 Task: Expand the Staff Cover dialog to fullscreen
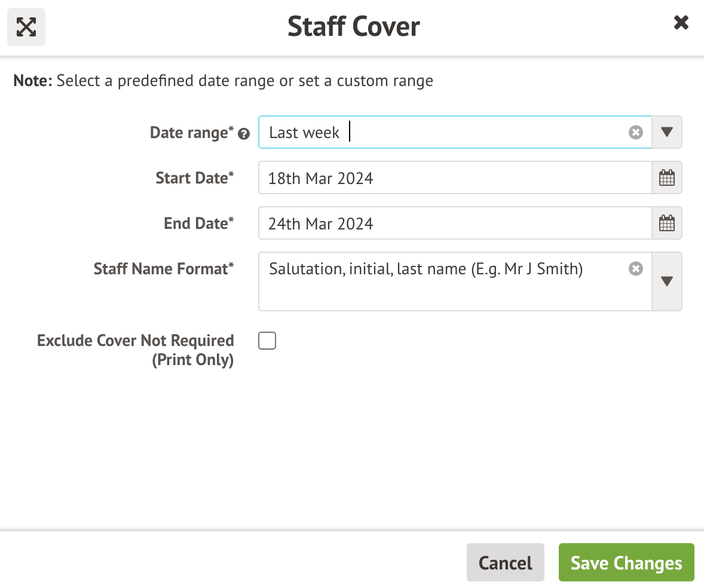point(26,27)
